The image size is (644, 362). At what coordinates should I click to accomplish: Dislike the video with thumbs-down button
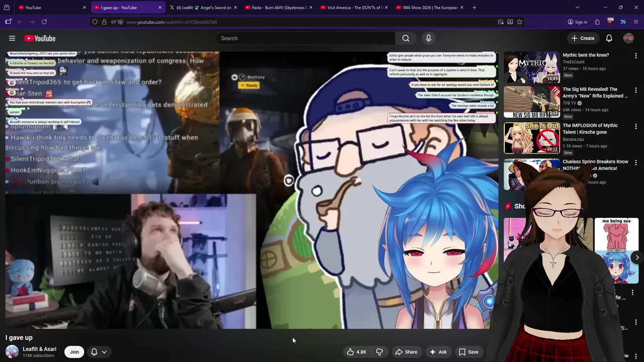380,352
